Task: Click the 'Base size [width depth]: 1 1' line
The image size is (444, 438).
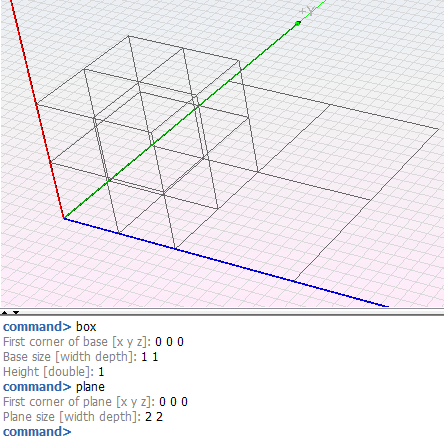Action: [80, 357]
